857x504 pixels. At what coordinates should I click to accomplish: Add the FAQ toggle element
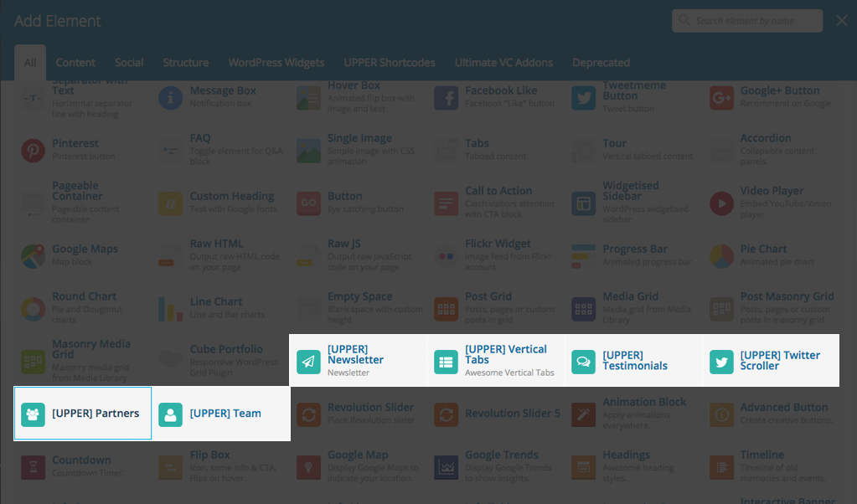coord(220,150)
